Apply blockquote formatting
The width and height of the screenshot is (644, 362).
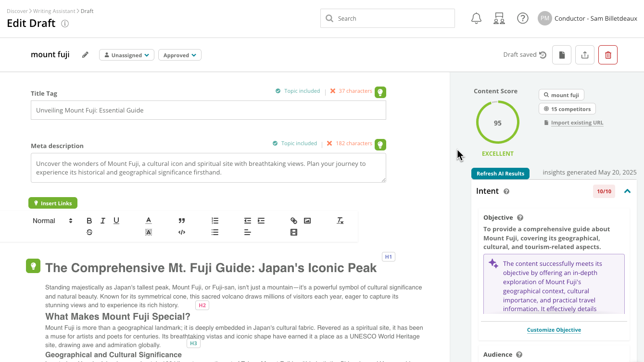coord(182,221)
